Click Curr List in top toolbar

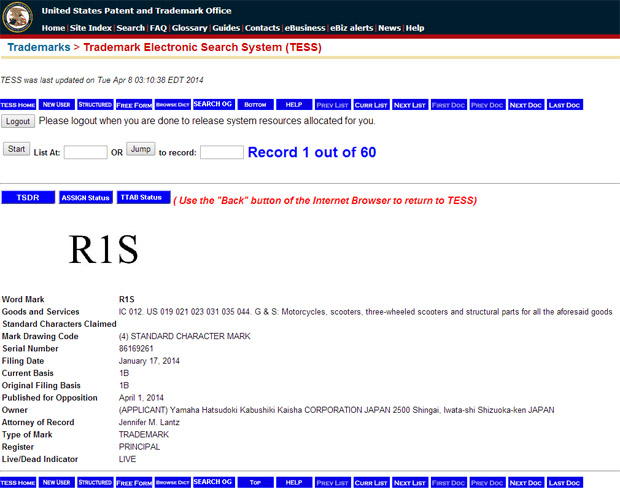[x=371, y=105]
